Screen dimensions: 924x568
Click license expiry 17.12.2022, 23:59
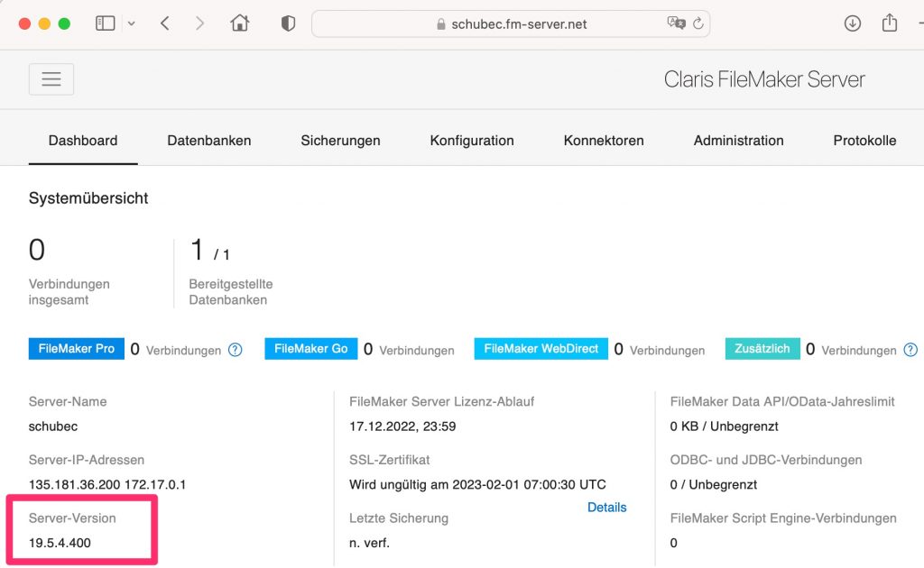(402, 426)
